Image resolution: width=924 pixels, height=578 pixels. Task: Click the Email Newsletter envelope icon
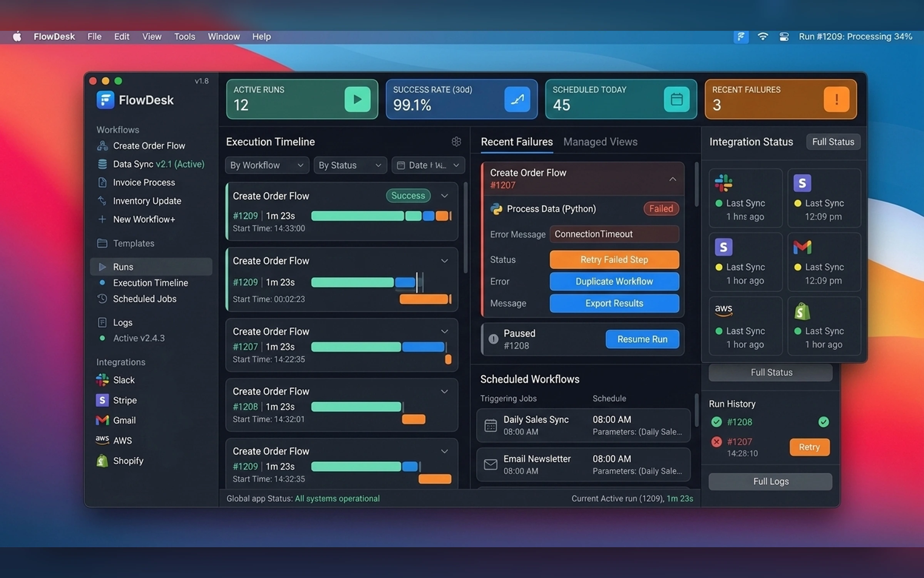pos(490,465)
